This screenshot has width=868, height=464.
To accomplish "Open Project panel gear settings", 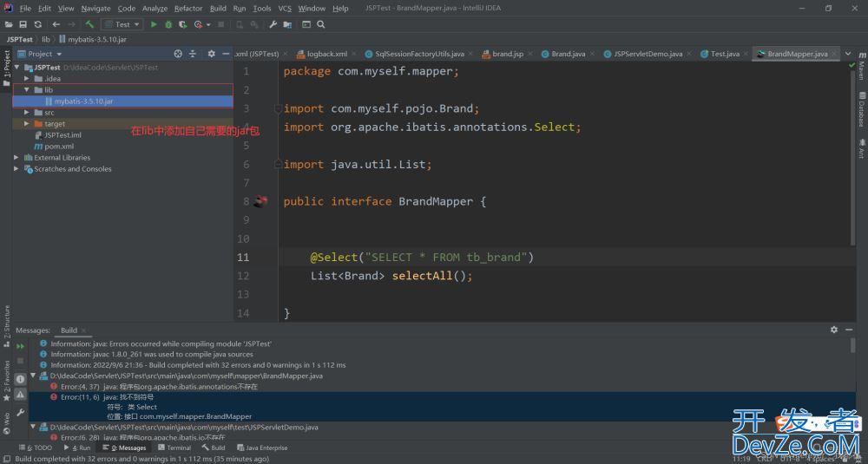I will click(x=211, y=54).
